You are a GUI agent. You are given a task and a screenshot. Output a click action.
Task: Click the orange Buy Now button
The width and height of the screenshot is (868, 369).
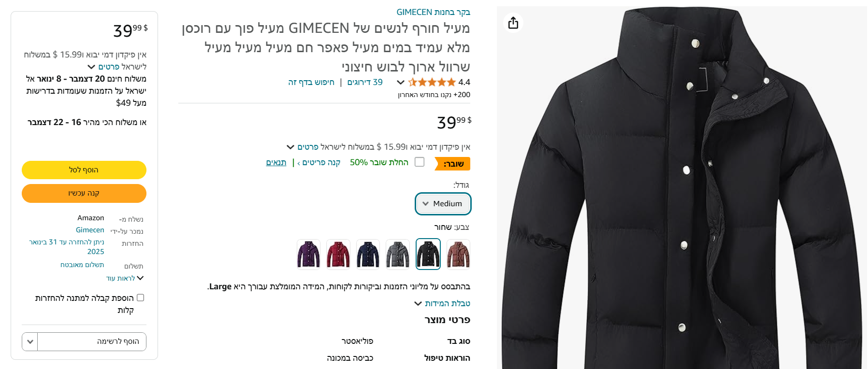tap(84, 193)
